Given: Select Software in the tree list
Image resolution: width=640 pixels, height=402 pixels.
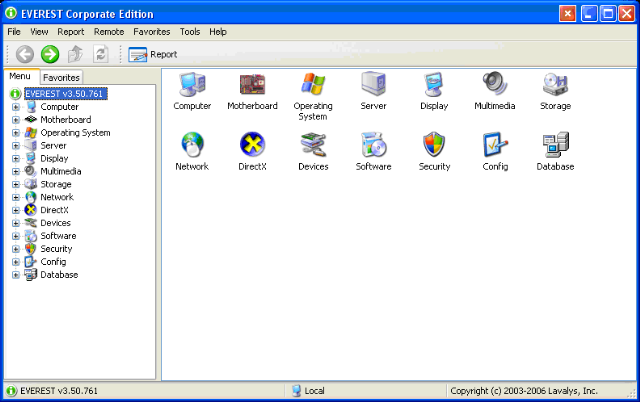Looking at the screenshot, I should pos(58,236).
